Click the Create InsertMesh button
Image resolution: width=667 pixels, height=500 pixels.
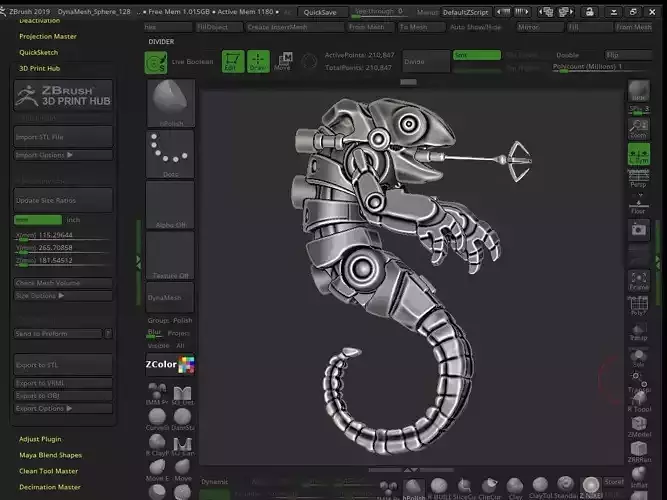294,27
